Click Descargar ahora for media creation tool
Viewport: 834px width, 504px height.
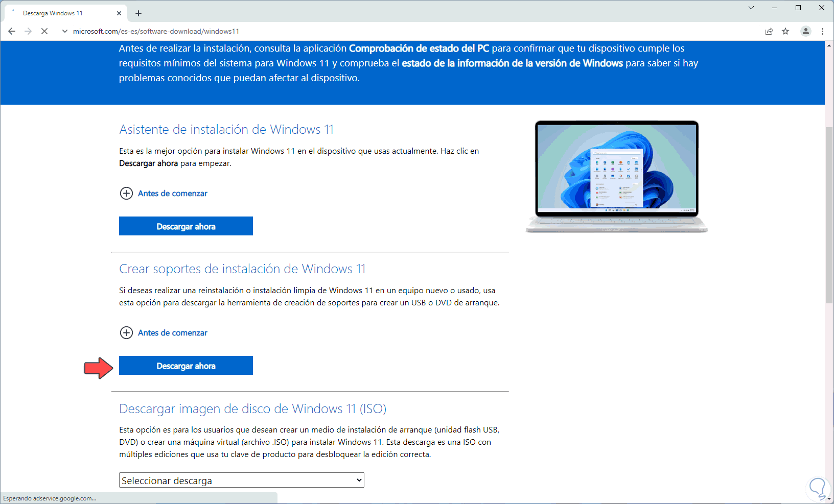pos(186,366)
